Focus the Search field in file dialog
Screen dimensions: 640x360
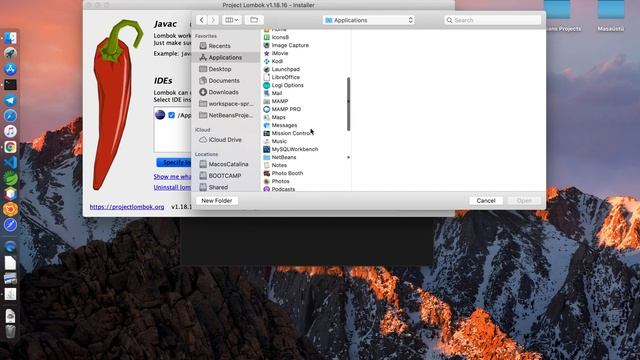492,20
